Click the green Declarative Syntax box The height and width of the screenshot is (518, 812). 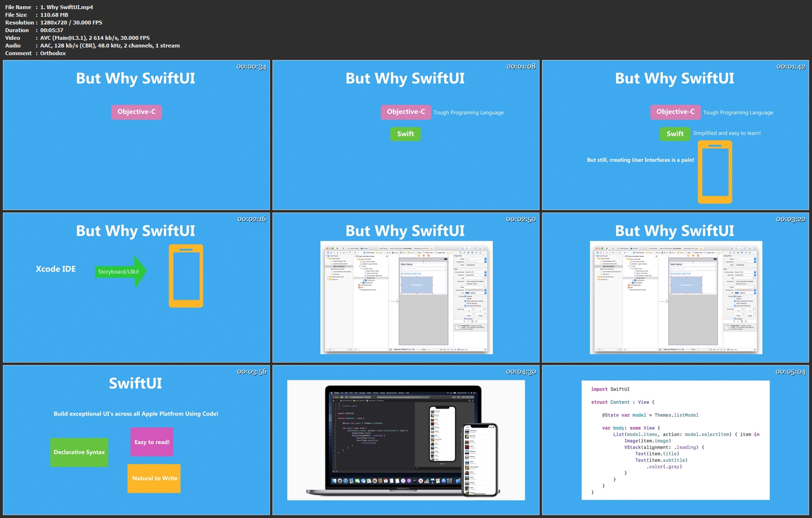point(79,452)
